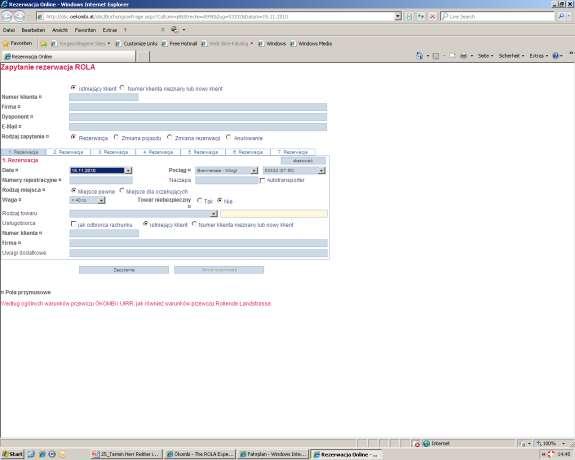
Task: Open the Customize Links favorite
Action: [x=137, y=44]
